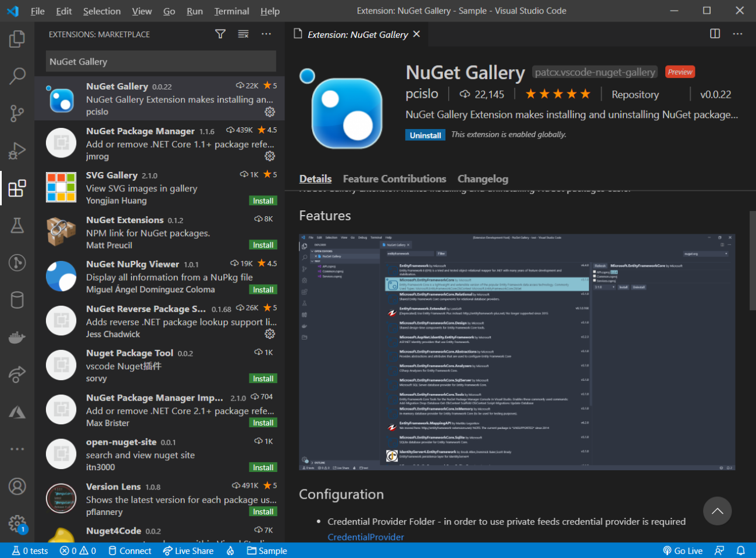Switch to the Changelog tab
This screenshot has height=558, width=756.
[x=483, y=179]
